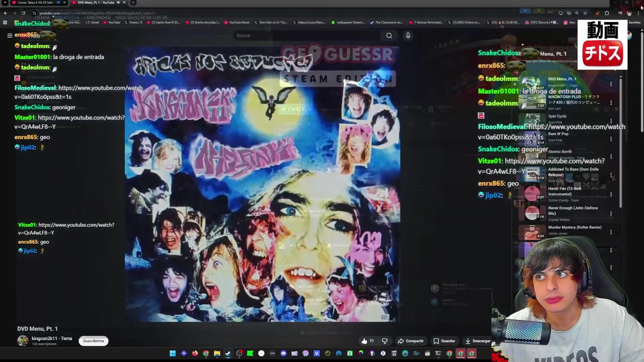Switch to the Conan Takes A Hit browser tab
The height and width of the screenshot is (362, 644).
[x=35, y=3]
